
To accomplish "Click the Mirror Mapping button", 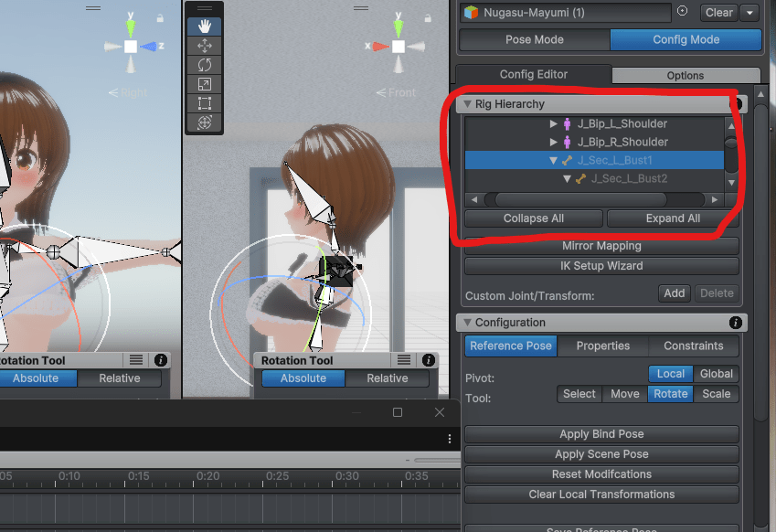I will 601,246.
